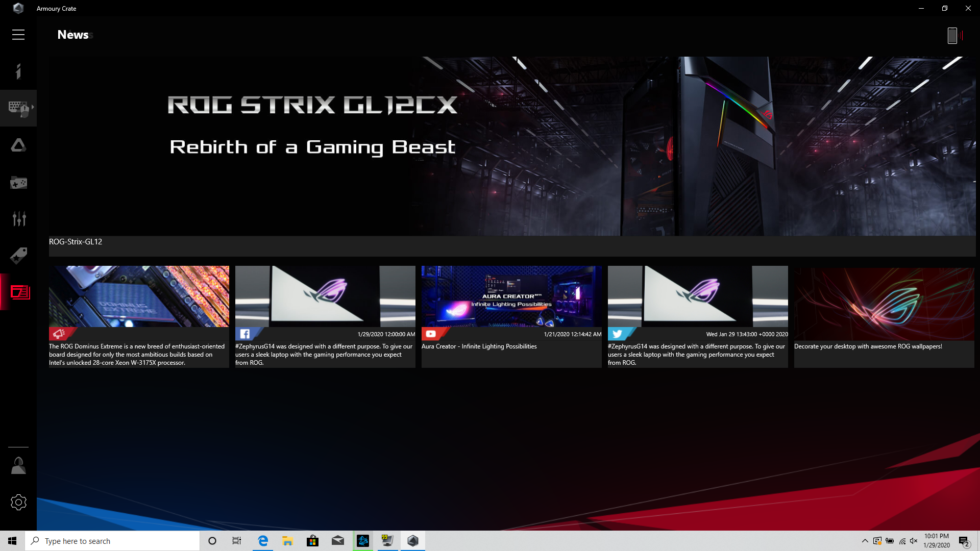Click the YouTube icon on Aura Creator card
The image size is (980, 551).
tap(431, 334)
